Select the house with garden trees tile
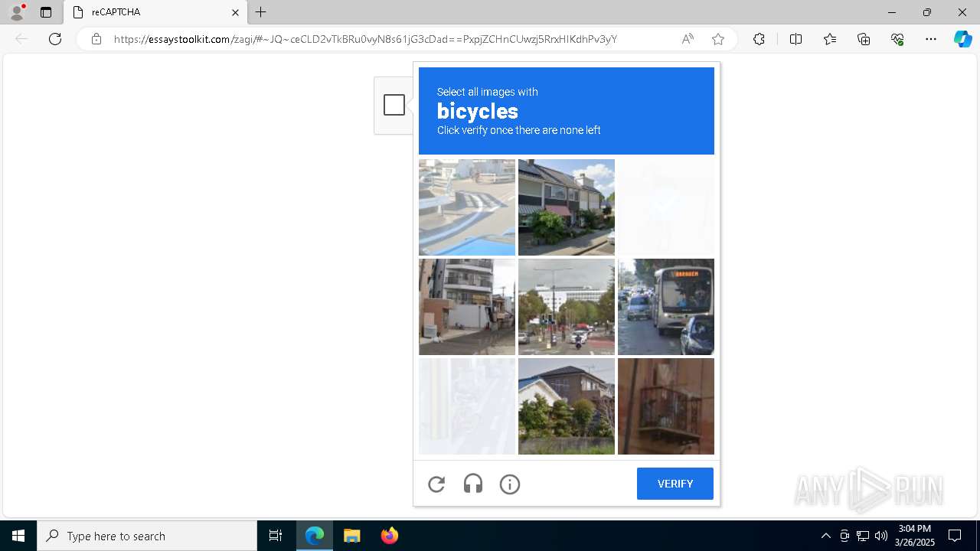The height and width of the screenshot is (551, 980). [567, 406]
